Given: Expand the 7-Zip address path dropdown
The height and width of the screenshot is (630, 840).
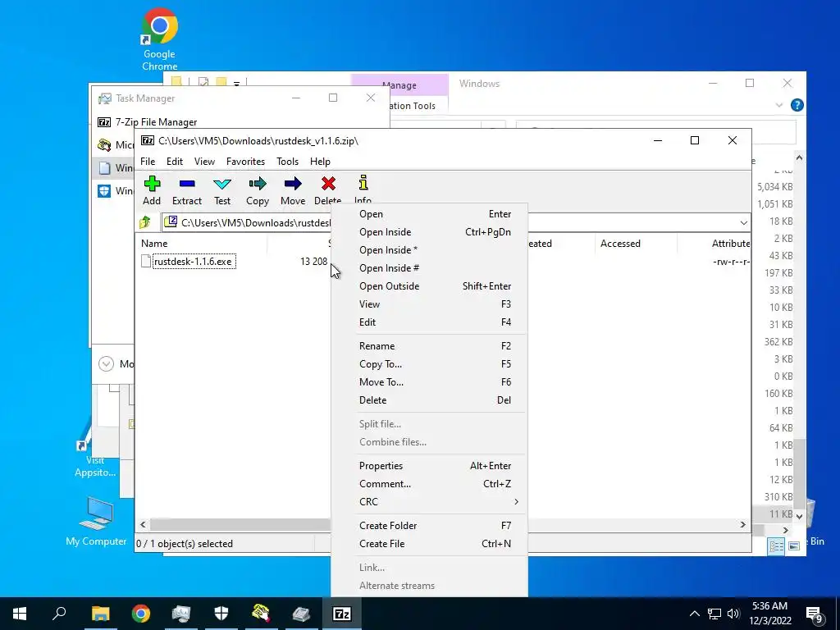Looking at the screenshot, I should 743,223.
